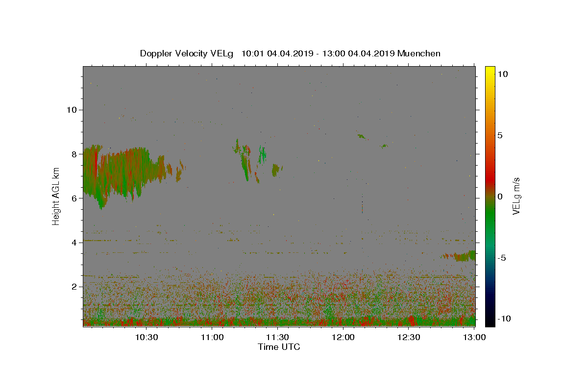Click the 12:00 time tick label
Viewport: 588px width, 392px height.
click(343, 337)
